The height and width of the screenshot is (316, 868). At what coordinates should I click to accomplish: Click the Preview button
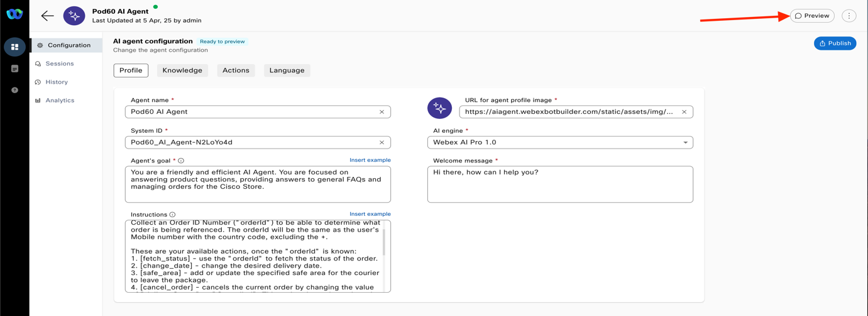click(812, 16)
